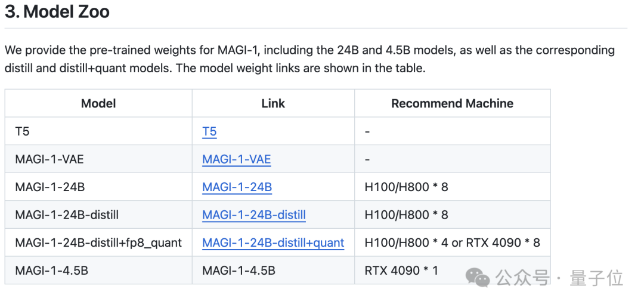Click the H100/H800 * 4 or RTX 4090 cell

pyautogui.click(x=452, y=242)
